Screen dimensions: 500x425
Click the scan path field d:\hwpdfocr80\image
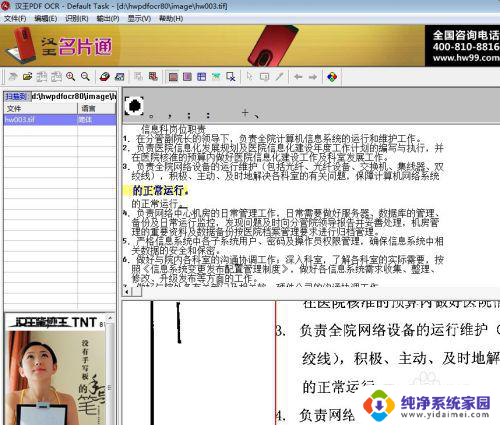pos(74,97)
